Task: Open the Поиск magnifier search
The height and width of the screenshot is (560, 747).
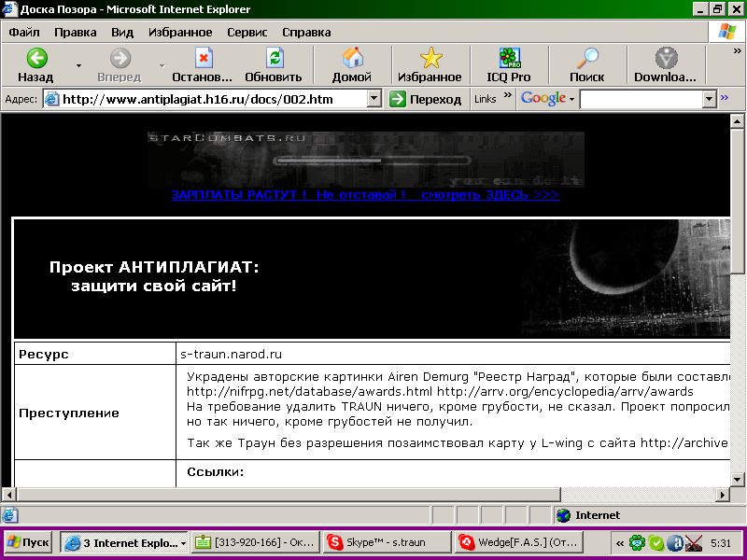Action: point(587,64)
